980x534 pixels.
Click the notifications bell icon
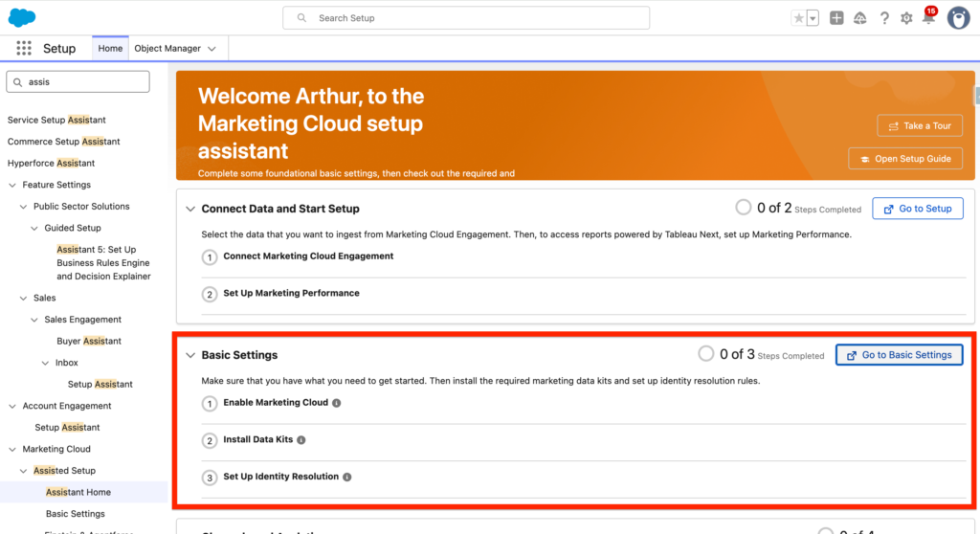pos(927,18)
